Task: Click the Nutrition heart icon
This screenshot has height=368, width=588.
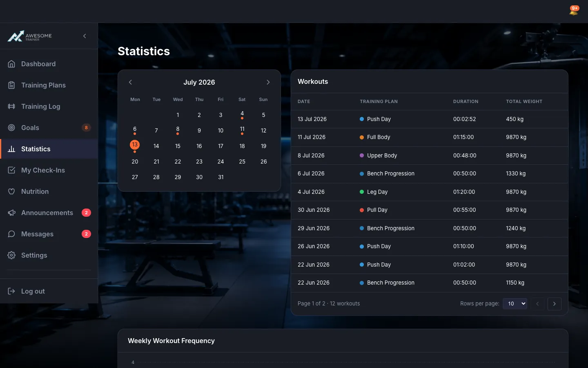Action: tap(11, 191)
